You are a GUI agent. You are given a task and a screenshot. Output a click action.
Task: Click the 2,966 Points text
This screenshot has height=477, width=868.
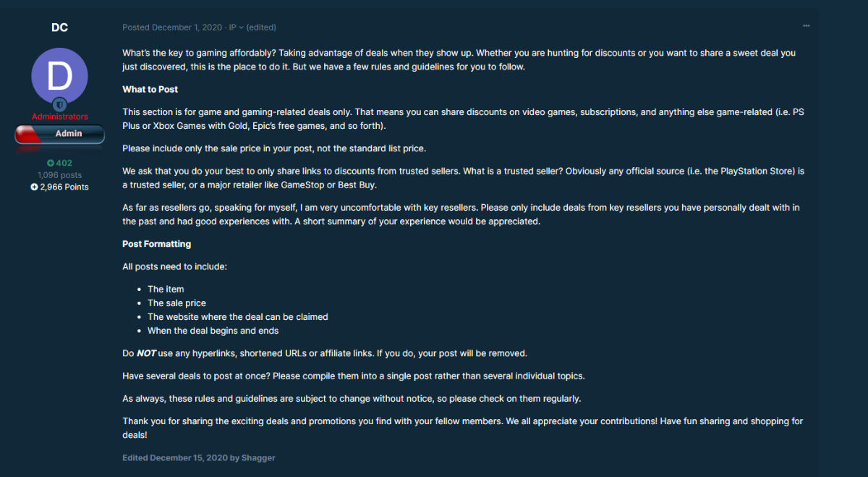(64, 187)
